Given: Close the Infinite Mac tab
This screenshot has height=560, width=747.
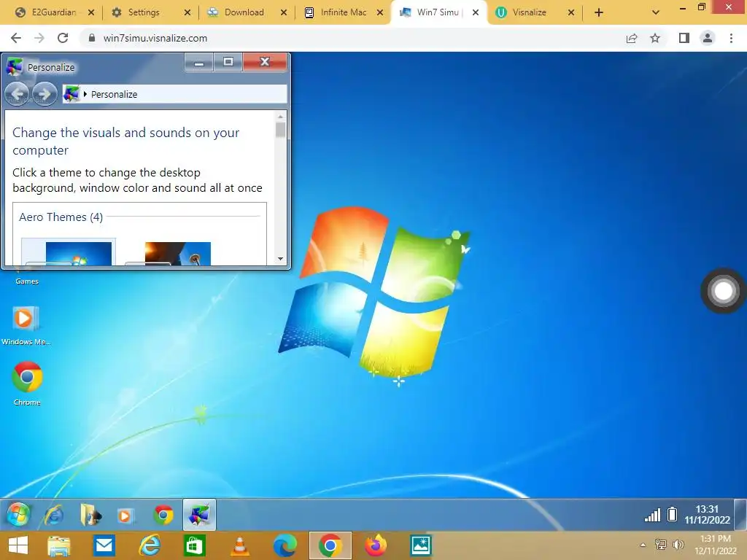Looking at the screenshot, I should [379, 13].
